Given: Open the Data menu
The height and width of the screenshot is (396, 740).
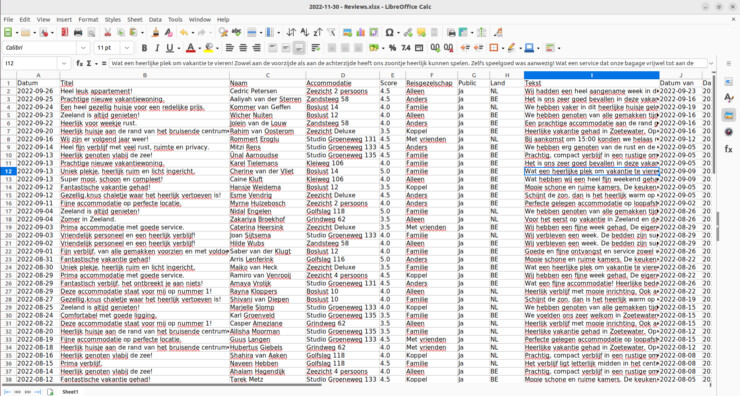Looking at the screenshot, I should point(155,19).
